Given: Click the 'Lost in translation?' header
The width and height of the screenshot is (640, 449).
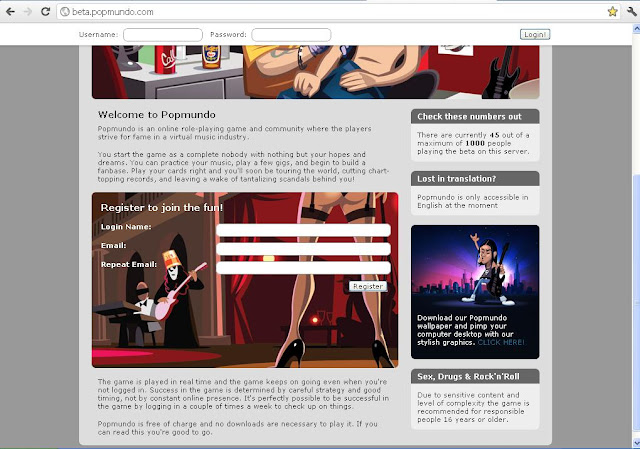Looking at the screenshot, I should pyautogui.click(x=475, y=178).
